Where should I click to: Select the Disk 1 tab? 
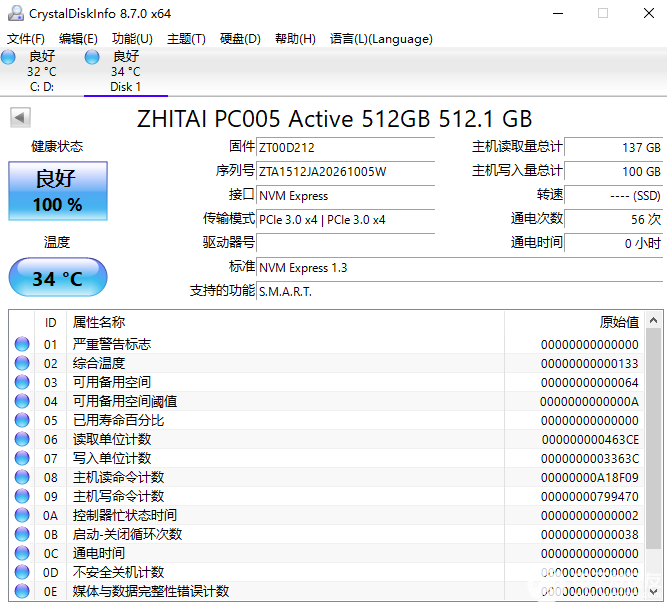click(126, 72)
